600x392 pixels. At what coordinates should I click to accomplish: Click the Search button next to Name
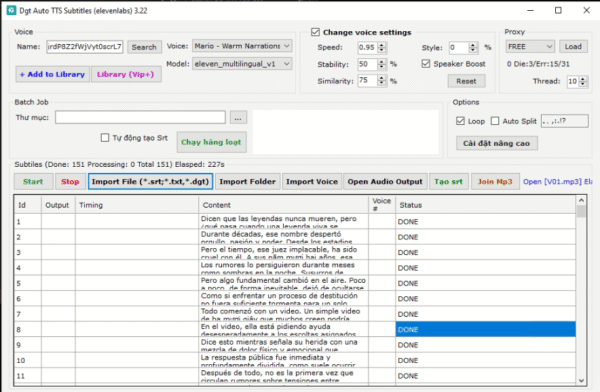click(x=144, y=47)
